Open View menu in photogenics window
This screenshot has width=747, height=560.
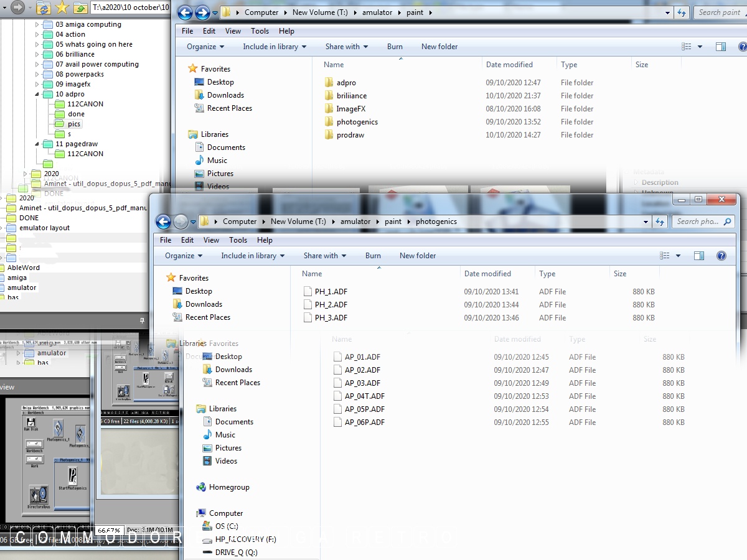pyautogui.click(x=211, y=240)
